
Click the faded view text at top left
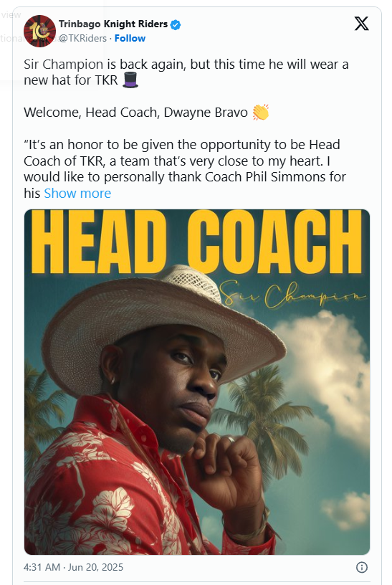[11, 14]
